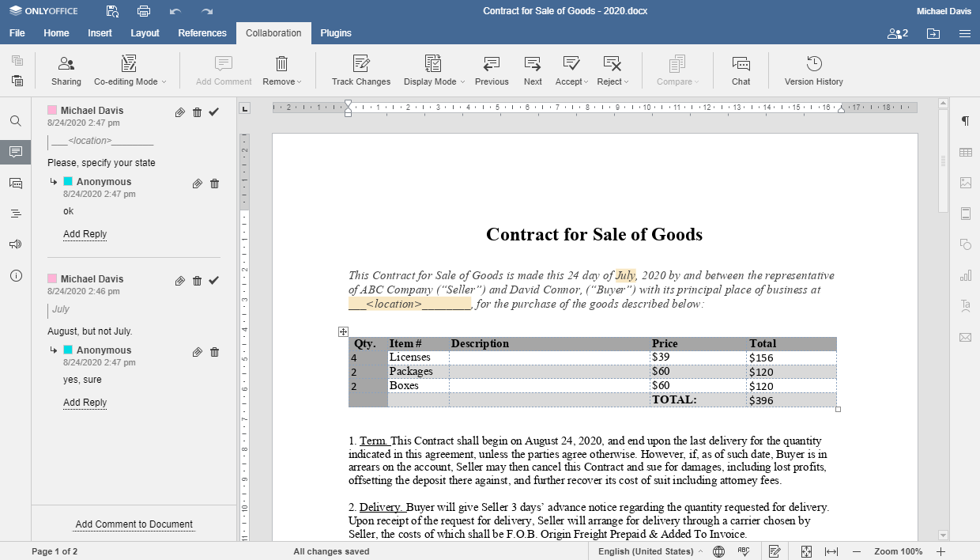Open chart settings panel
This screenshot has width=980, height=560.
click(x=965, y=275)
